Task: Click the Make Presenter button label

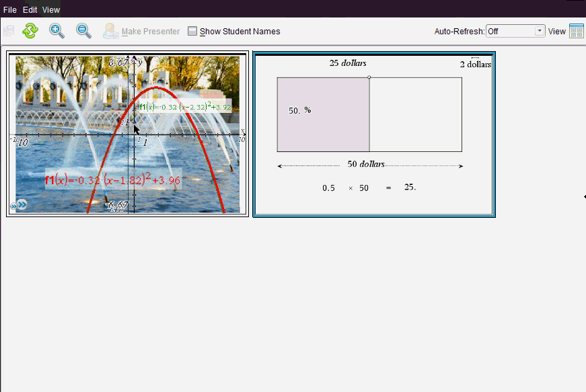Action: pos(151,32)
